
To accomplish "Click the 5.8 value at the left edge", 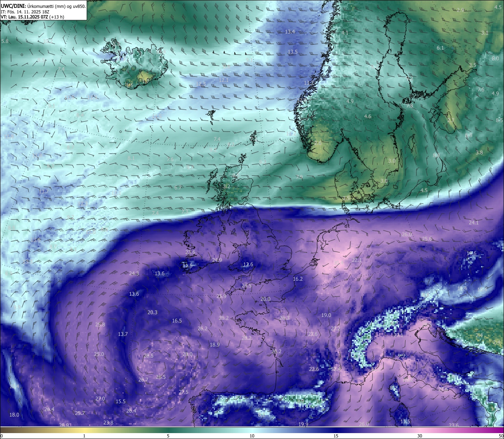I will click(5, 41).
